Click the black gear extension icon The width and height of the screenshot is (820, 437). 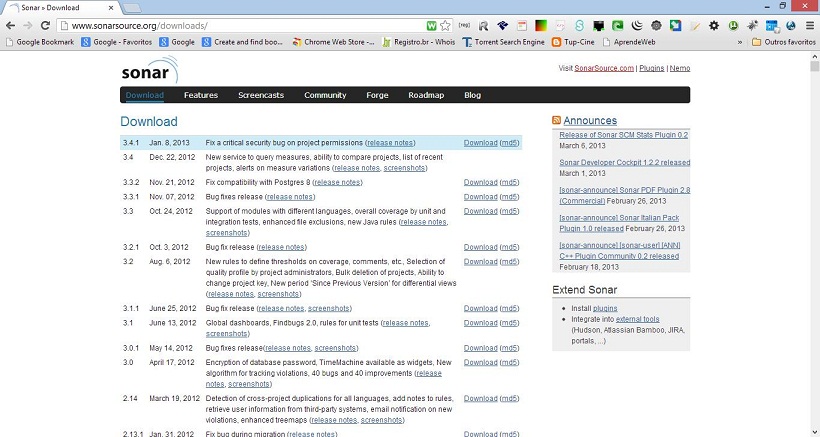[714, 25]
